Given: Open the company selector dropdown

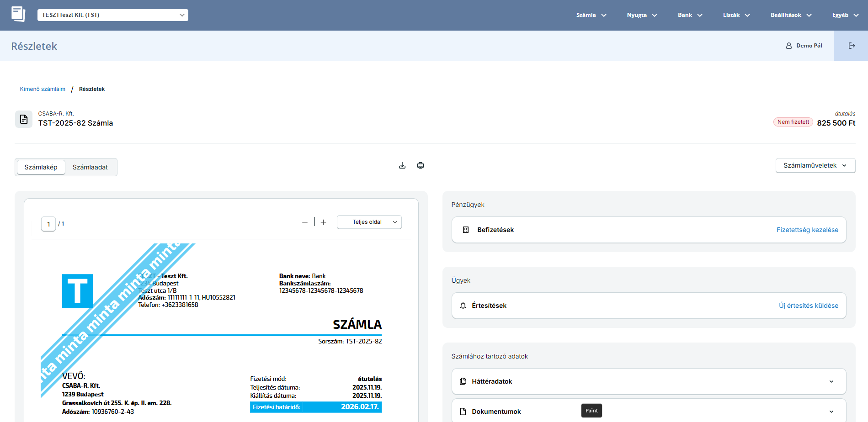Looking at the screenshot, I should pos(112,15).
